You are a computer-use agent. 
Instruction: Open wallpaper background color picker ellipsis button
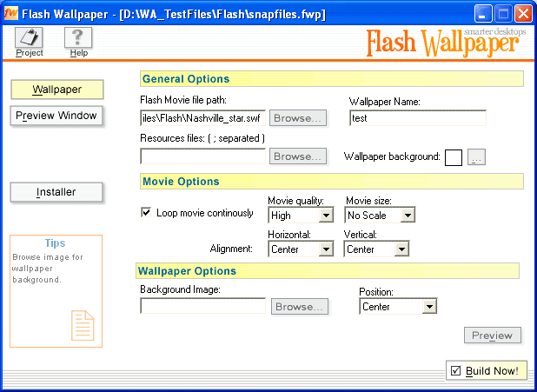477,157
